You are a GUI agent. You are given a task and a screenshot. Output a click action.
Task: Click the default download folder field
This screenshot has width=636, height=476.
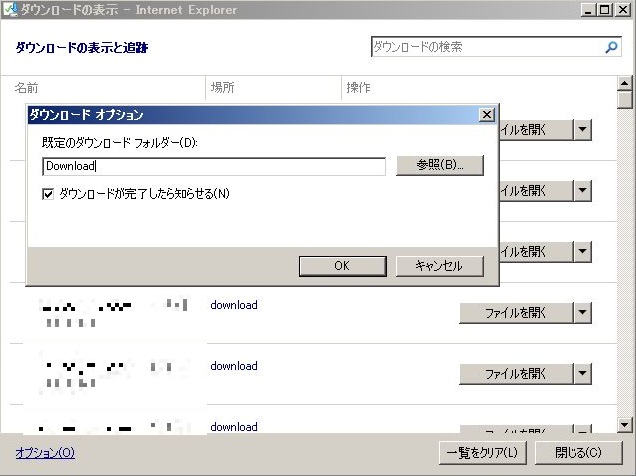click(214, 166)
